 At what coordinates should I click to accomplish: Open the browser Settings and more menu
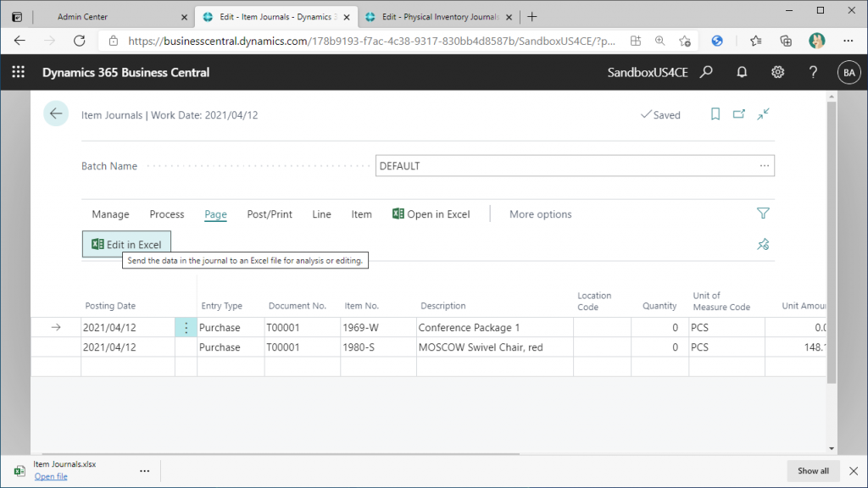[848, 41]
